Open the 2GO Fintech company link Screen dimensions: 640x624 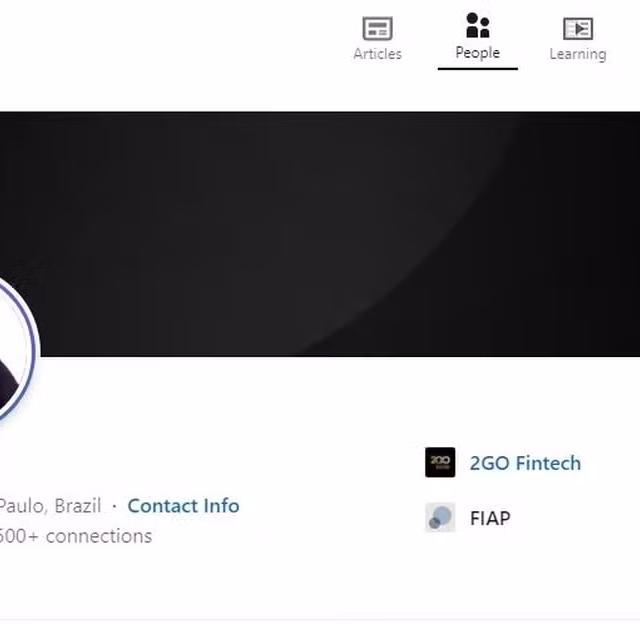coord(525,463)
